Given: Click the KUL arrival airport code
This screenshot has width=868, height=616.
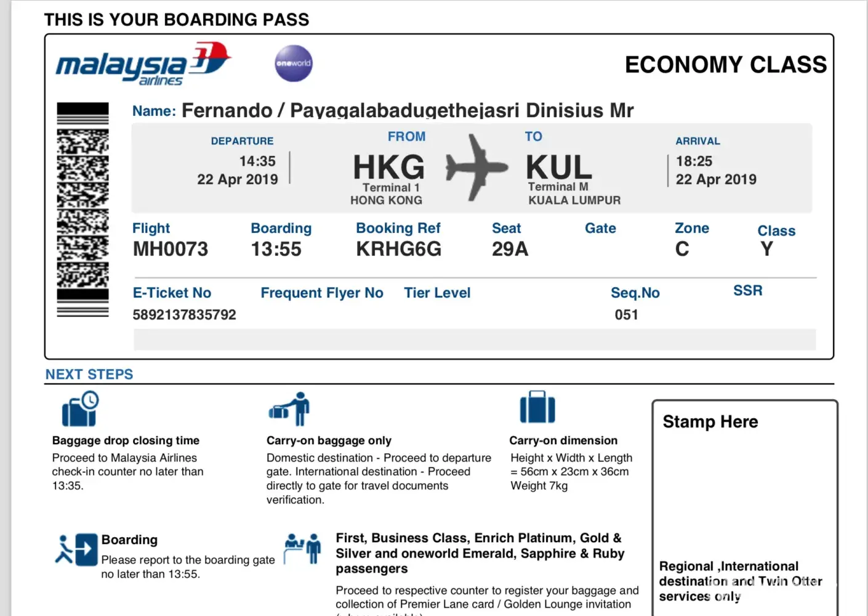Looking at the screenshot, I should 558,168.
